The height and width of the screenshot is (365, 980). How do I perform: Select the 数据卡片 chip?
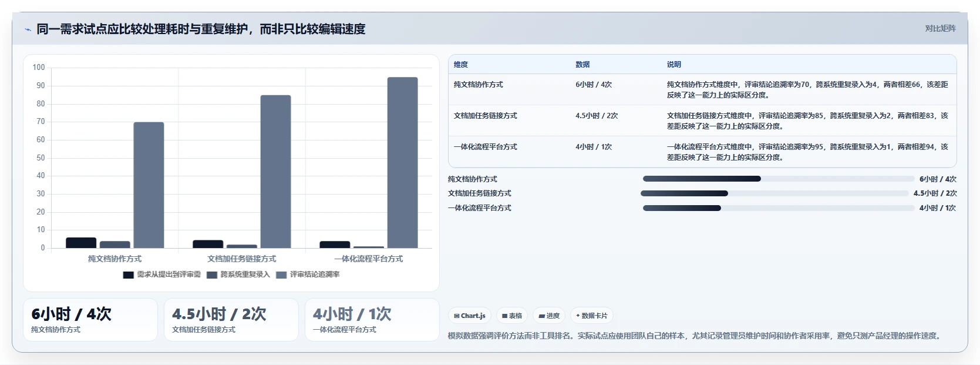(592, 316)
